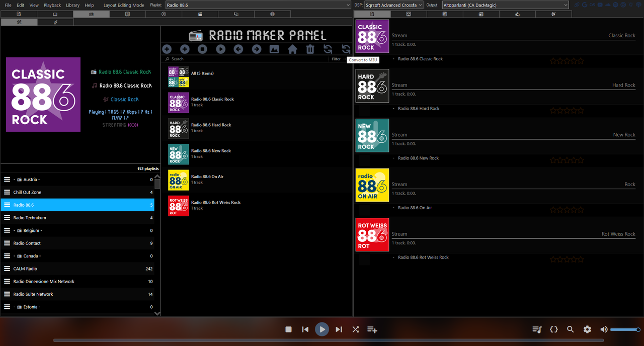Click the home icon in Radio Maker toolbar
Image resolution: width=644 pixels, height=346 pixels.
coord(292,49)
